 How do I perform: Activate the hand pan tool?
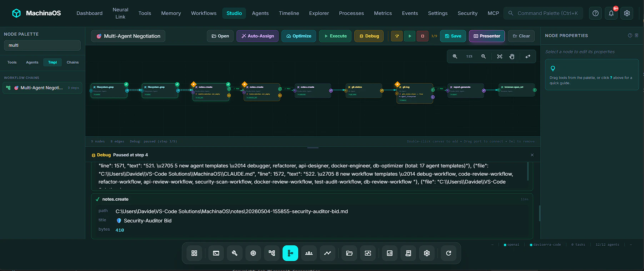point(512,56)
